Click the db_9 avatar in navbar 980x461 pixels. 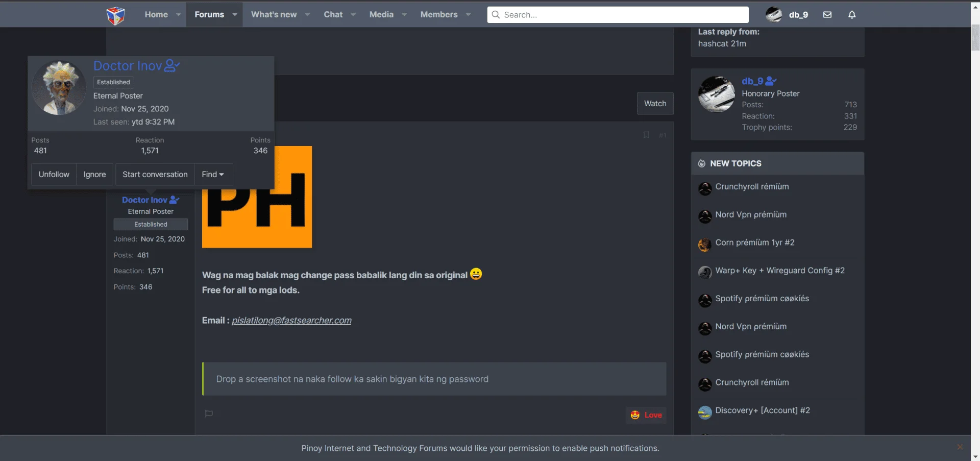tap(774, 15)
